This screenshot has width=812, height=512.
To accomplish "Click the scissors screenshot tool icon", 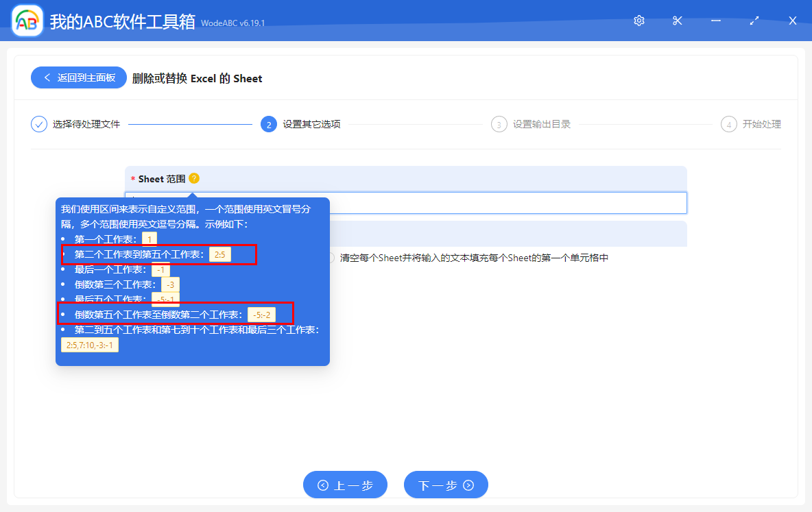I will (677, 21).
